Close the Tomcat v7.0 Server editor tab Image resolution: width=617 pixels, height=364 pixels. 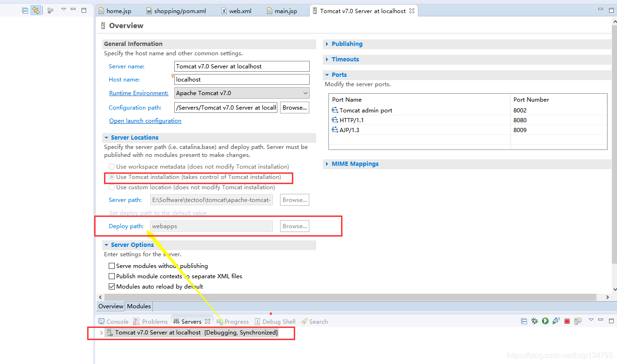pos(412,11)
